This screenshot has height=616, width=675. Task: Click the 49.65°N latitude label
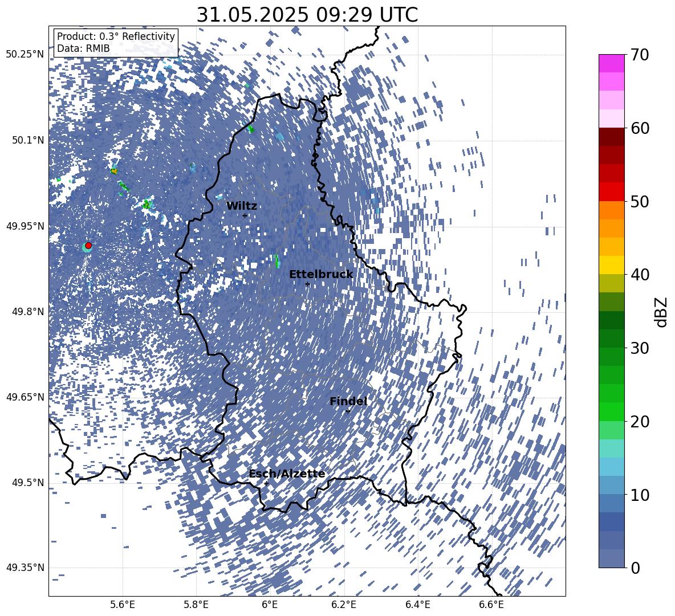click(x=25, y=397)
